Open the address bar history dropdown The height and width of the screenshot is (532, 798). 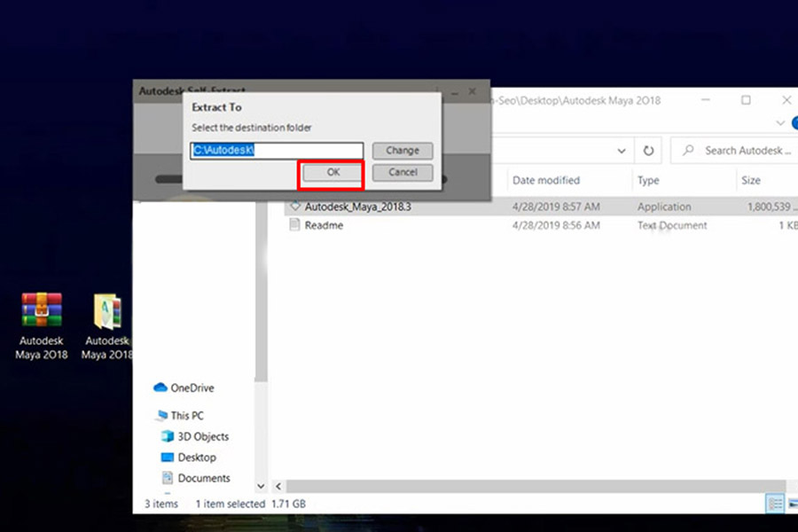tap(622, 151)
